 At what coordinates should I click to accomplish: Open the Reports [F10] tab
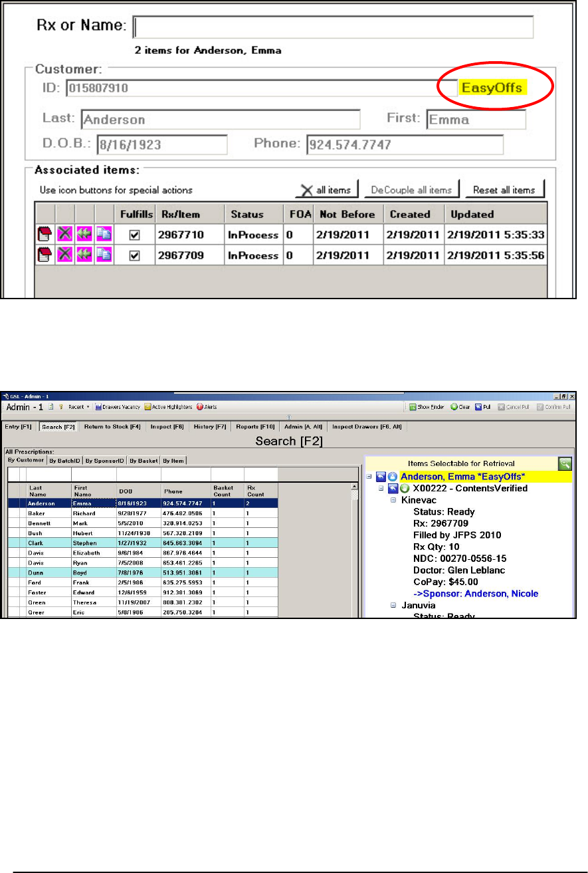pos(255,426)
